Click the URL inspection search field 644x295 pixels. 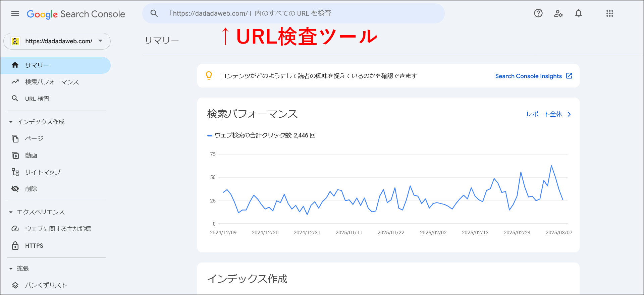pos(293,13)
